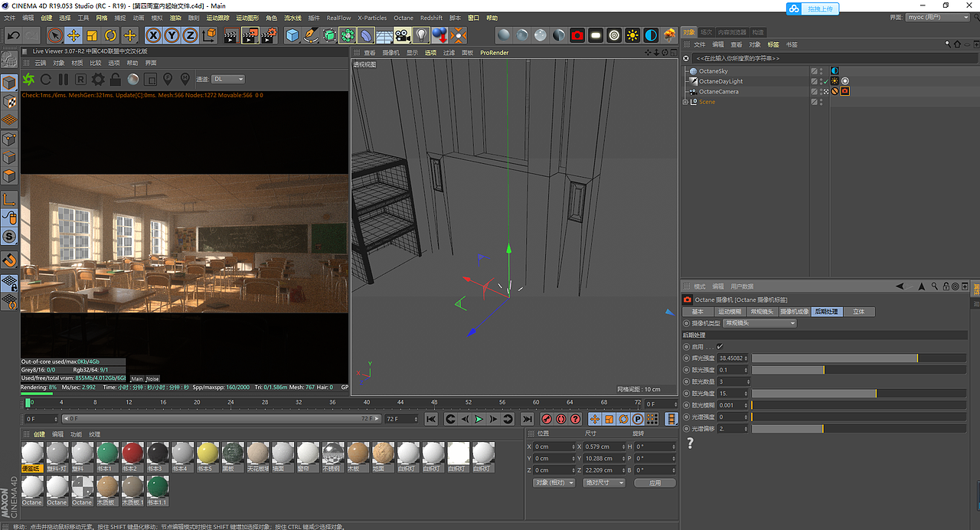Screen dimensions: 980x530
Task: Activate the Rotate tool
Action: [x=111, y=35]
